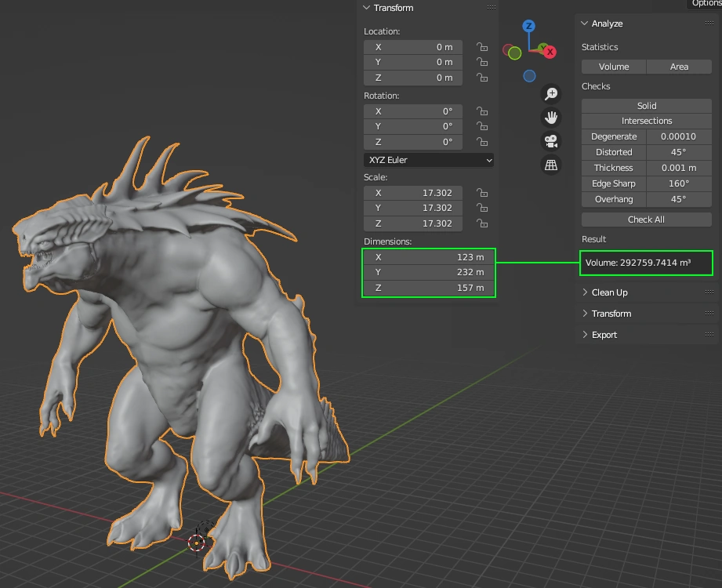Viewport: 722px width, 588px height.
Task: Adjust Distorted angle 45° field
Action: tap(679, 152)
